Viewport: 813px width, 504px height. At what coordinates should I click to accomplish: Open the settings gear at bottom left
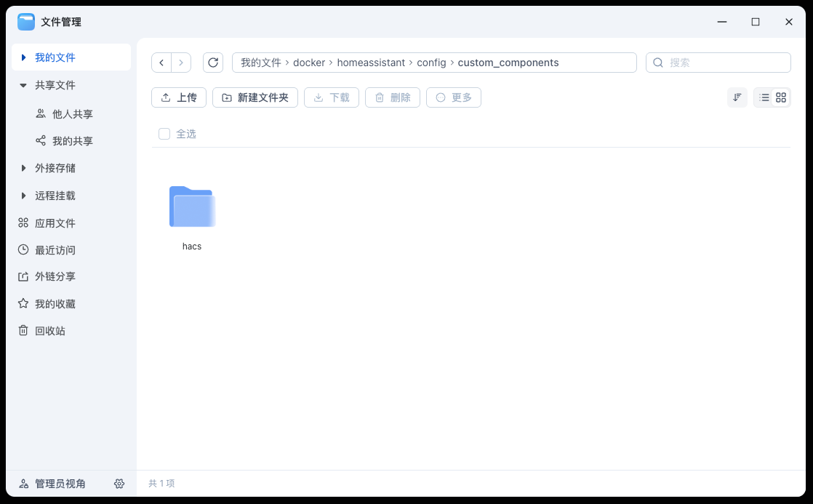pos(119,484)
